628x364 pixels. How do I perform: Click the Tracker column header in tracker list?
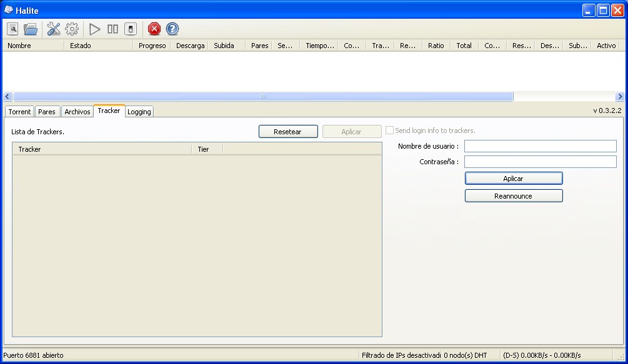(102, 149)
